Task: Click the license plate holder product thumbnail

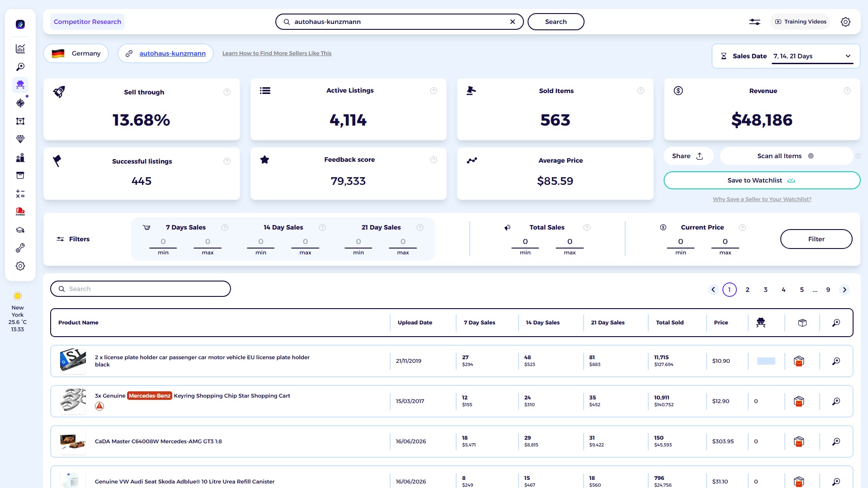Action: click(x=73, y=361)
